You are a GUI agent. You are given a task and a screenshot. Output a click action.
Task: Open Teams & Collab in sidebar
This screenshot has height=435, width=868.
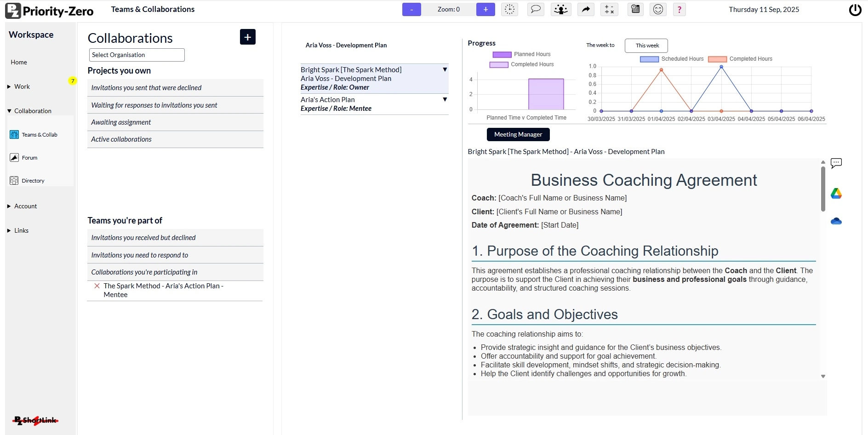click(39, 135)
